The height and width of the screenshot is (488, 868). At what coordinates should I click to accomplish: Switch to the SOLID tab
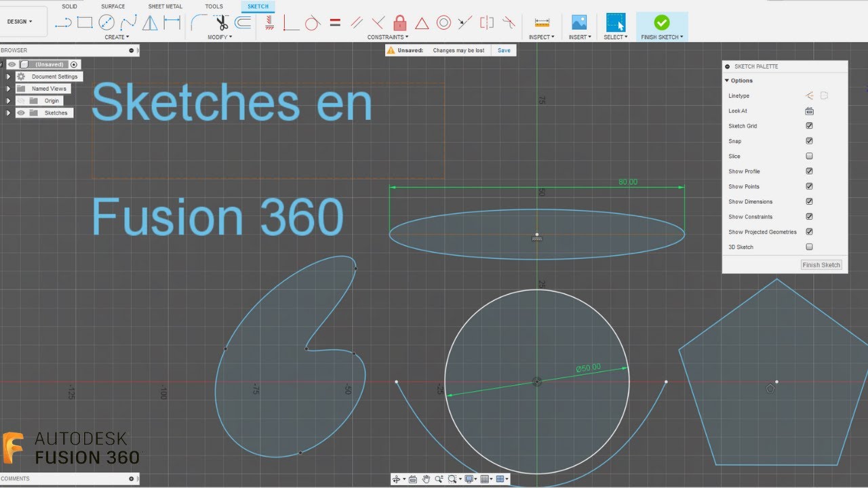coord(69,6)
